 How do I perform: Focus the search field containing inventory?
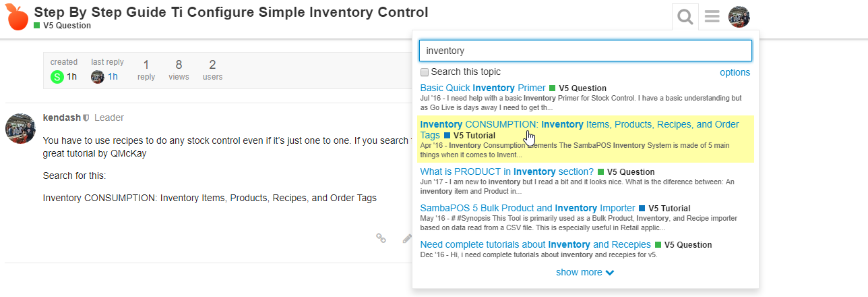point(585,51)
